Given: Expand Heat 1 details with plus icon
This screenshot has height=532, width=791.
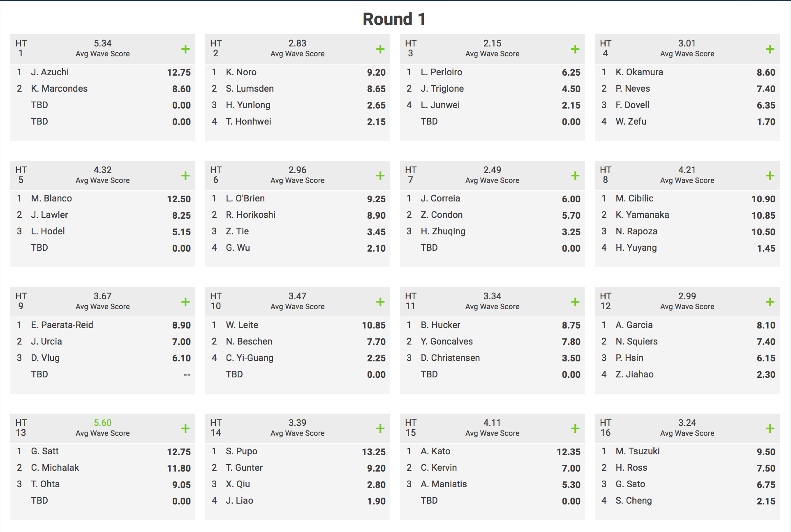Looking at the screenshot, I should pos(185,49).
